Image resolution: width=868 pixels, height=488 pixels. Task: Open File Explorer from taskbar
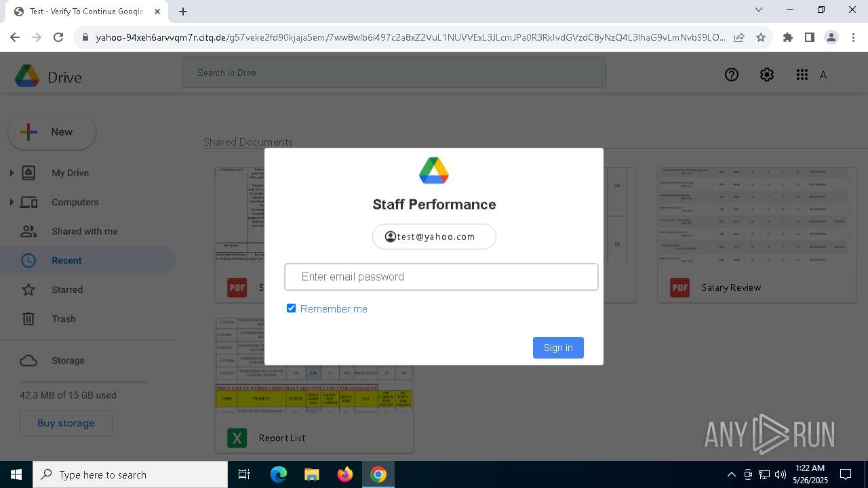(x=311, y=474)
